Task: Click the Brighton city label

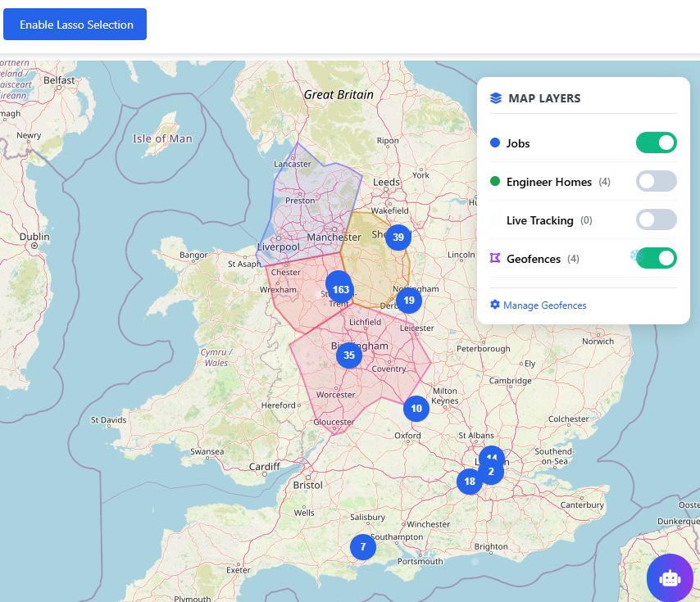Action: pyautogui.click(x=491, y=546)
